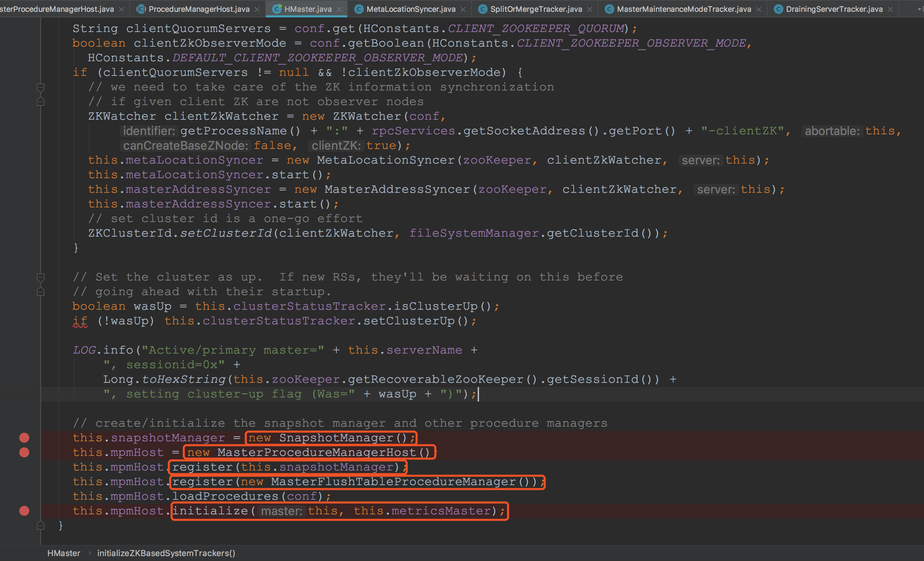
Task: Collapse the 'we need to take care' comment block
Action: pos(41,87)
